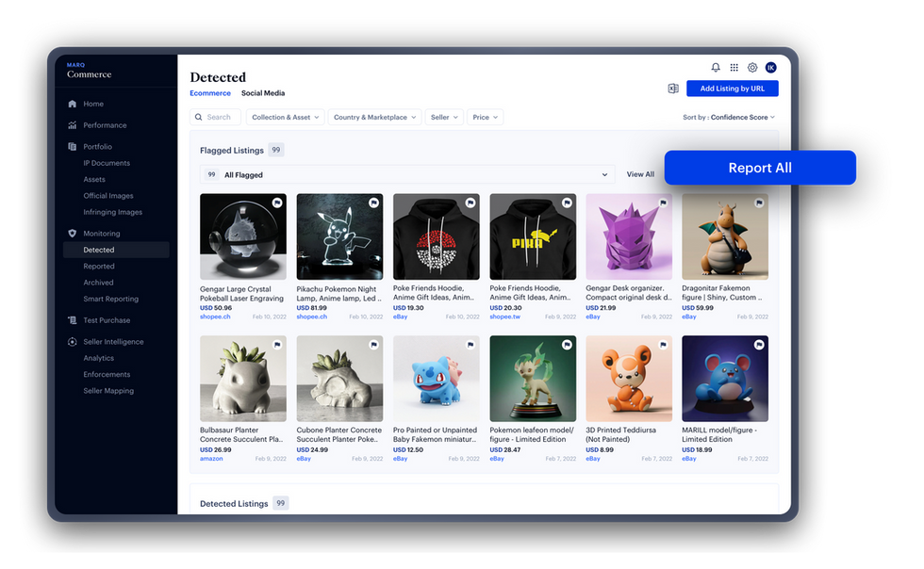
Task: Toggle flag on Pokemon leafeon model listing
Action: (x=567, y=345)
